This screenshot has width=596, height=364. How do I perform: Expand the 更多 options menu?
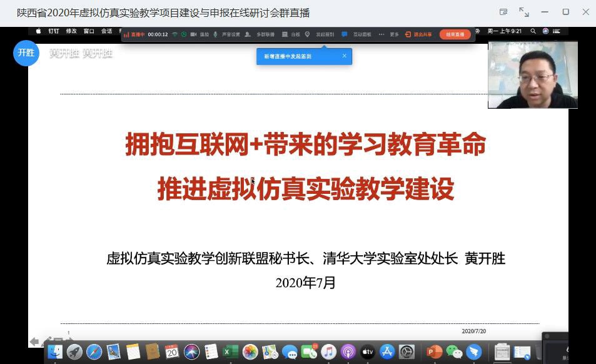[x=389, y=34]
